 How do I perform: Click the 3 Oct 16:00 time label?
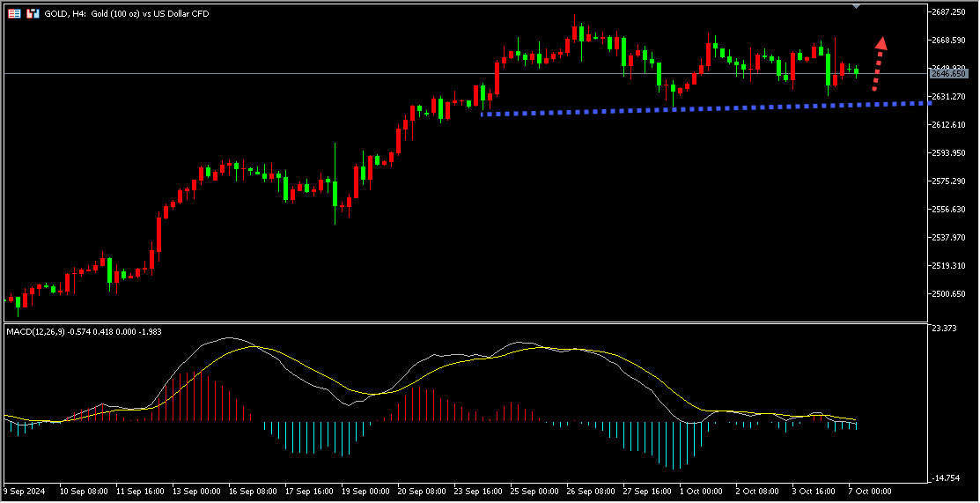814,492
